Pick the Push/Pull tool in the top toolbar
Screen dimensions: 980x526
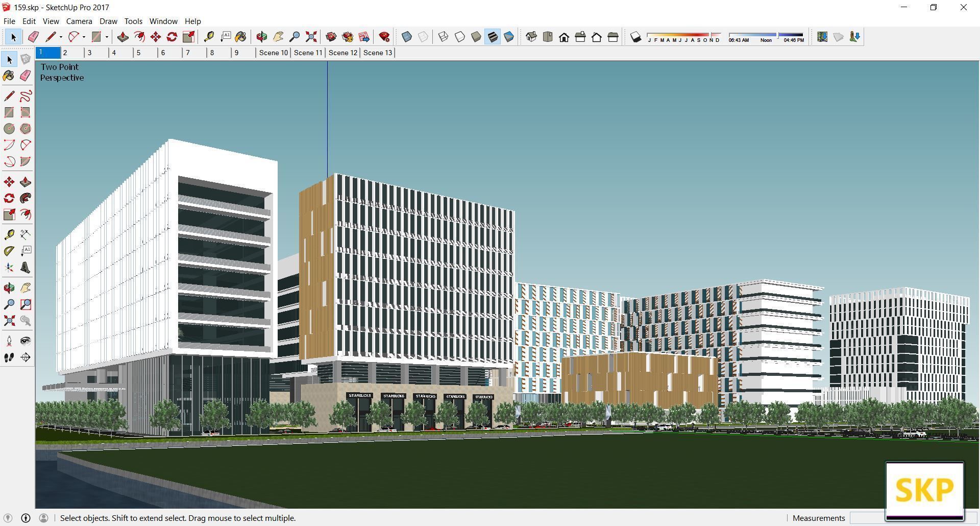coord(122,37)
